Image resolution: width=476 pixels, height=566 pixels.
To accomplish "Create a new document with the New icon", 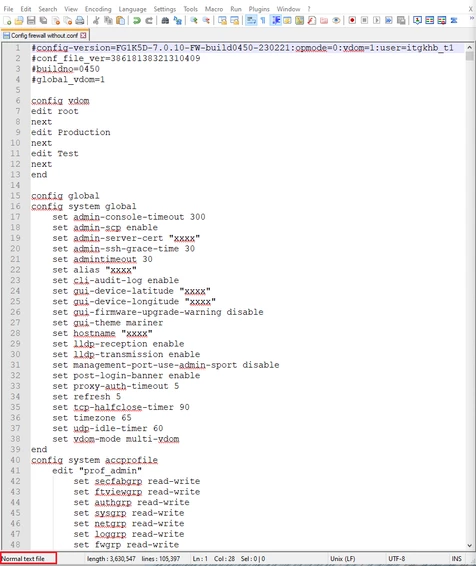I will click(7, 21).
